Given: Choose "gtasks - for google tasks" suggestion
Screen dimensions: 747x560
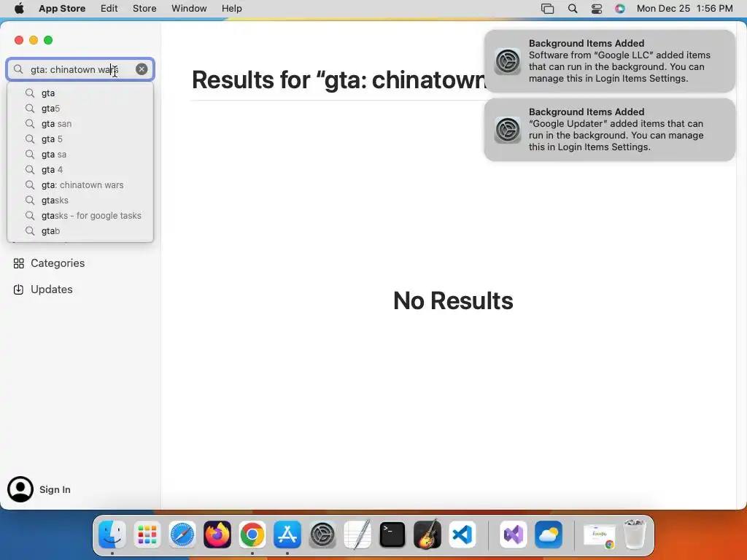Looking at the screenshot, I should [80, 215].
